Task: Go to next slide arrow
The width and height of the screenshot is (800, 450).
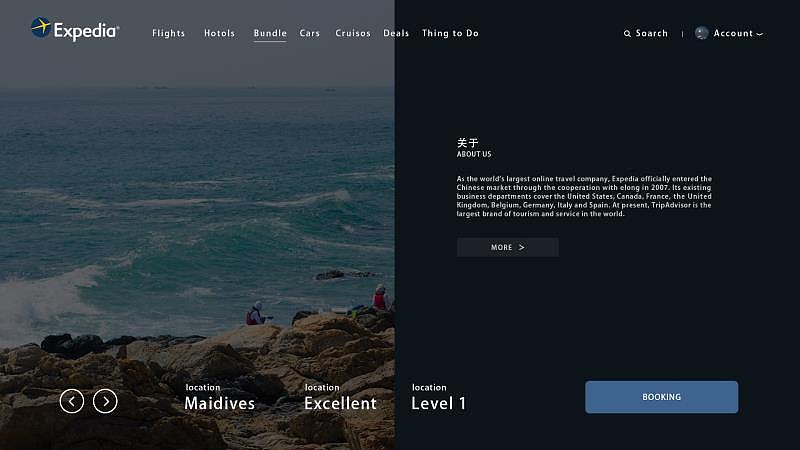Action: pyautogui.click(x=105, y=401)
